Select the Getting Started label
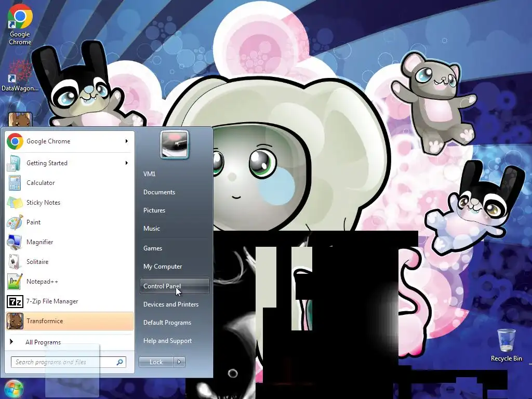The width and height of the screenshot is (532, 399). click(x=47, y=163)
